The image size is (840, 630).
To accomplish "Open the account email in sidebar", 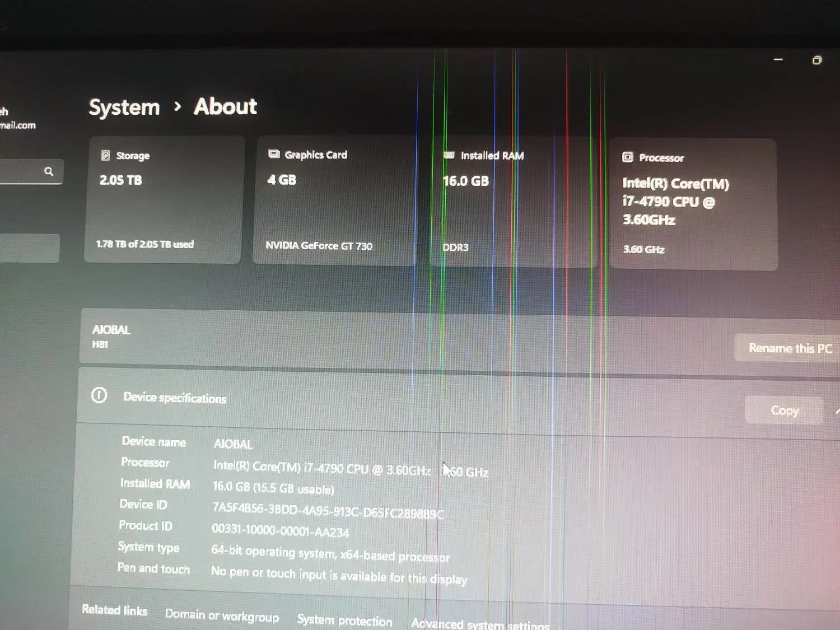I will pos(17,125).
